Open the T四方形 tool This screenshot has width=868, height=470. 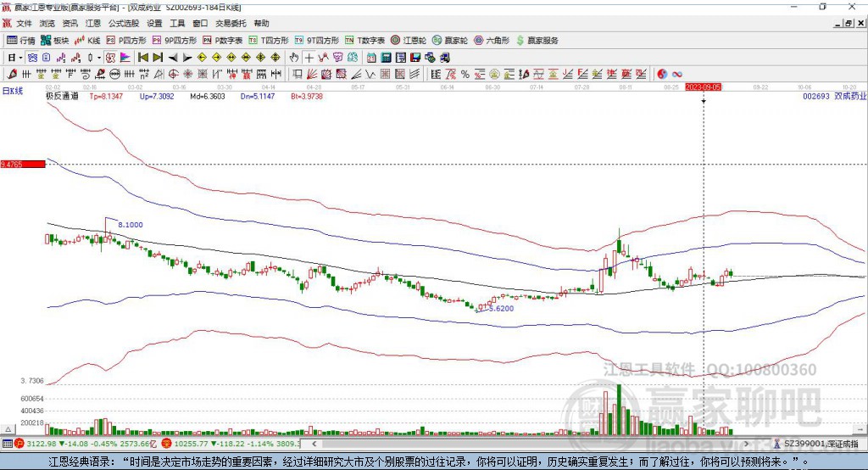coord(269,41)
